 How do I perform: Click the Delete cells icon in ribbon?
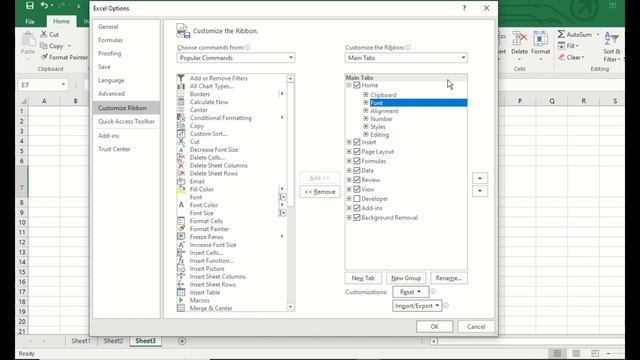[x=519, y=39]
